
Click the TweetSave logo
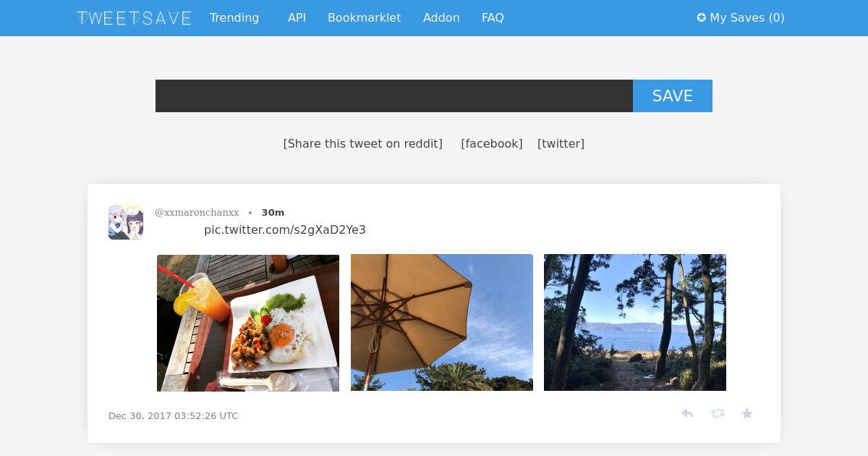coord(134,18)
